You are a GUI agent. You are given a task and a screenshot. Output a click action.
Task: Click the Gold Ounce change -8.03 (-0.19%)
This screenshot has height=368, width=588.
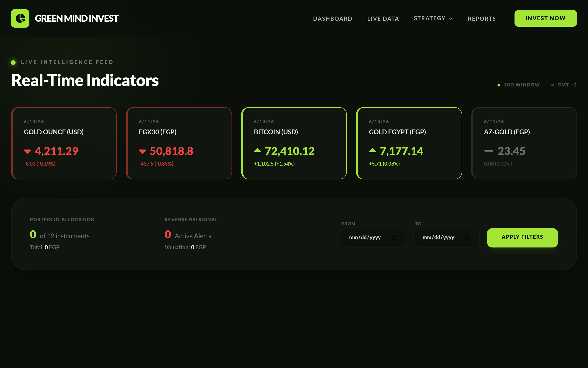tap(40, 164)
